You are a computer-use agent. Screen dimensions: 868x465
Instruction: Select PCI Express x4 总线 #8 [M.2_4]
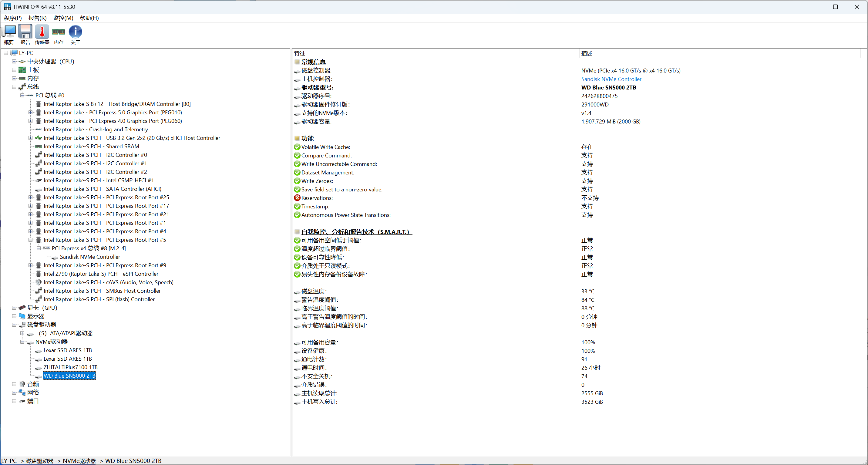tap(89, 248)
